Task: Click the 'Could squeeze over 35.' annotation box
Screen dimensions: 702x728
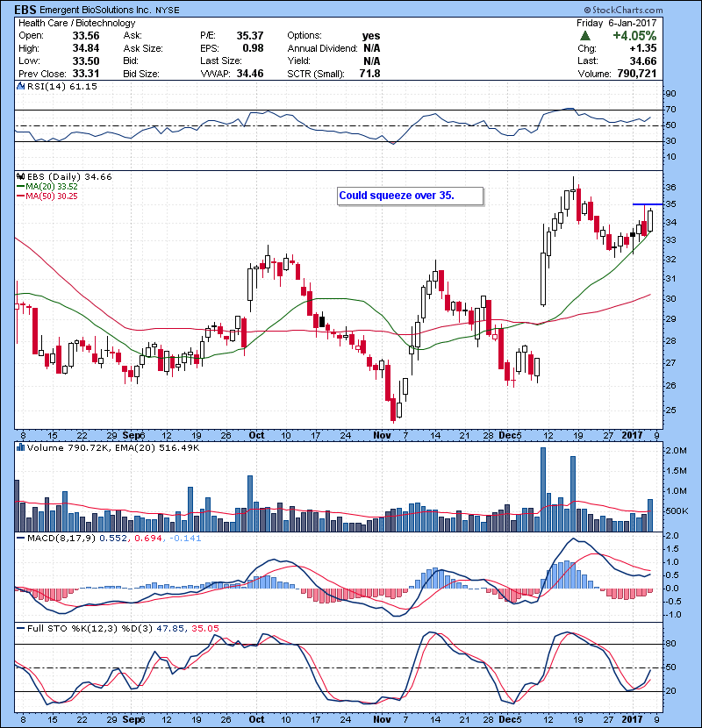Action: coord(411,196)
